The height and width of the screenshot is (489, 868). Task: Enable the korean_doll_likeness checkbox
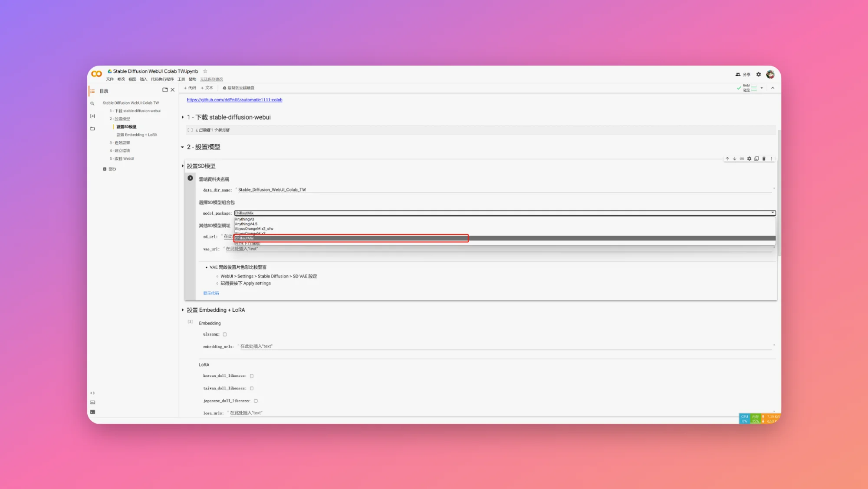pos(252,376)
